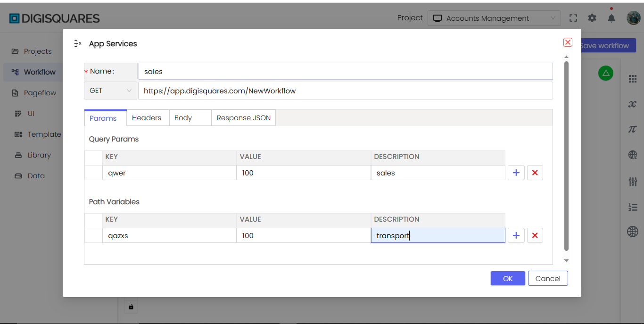644x324 pixels.
Task: Open the notifications bell
Action: pos(611,18)
